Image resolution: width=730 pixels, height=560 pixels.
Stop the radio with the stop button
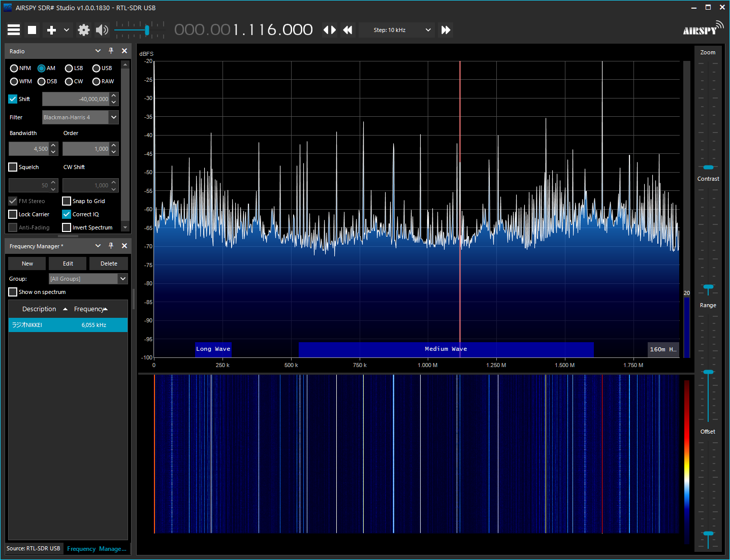click(x=32, y=30)
